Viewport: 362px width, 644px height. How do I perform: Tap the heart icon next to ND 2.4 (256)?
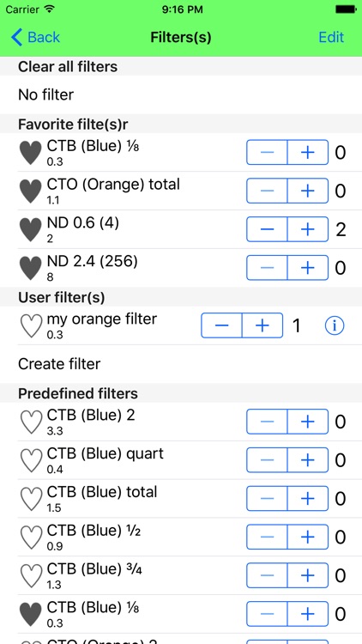[x=31, y=268]
